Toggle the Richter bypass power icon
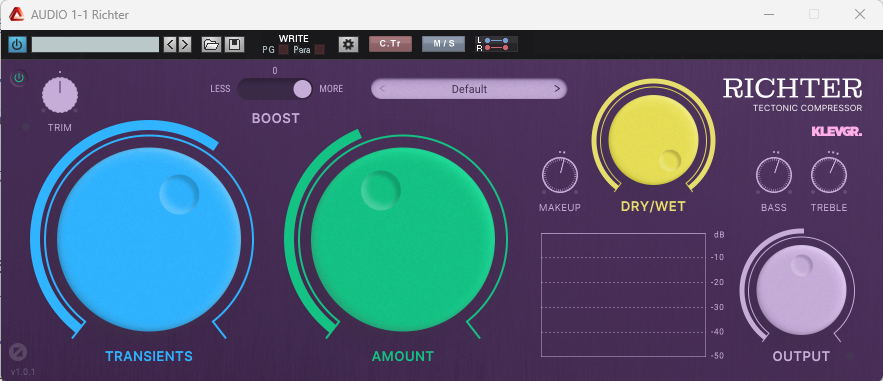Image resolution: width=883 pixels, height=381 pixels. pyautogui.click(x=19, y=78)
